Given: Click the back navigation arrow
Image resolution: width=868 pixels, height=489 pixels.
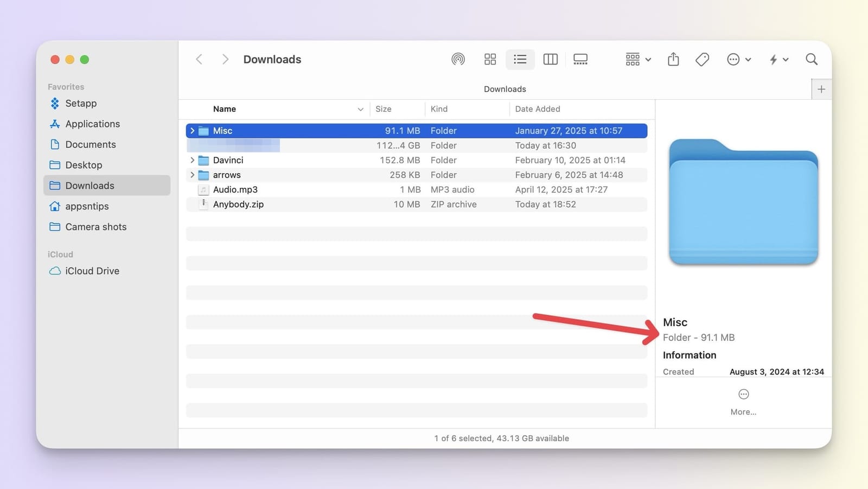Looking at the screenshot, I should click(199, 59).
